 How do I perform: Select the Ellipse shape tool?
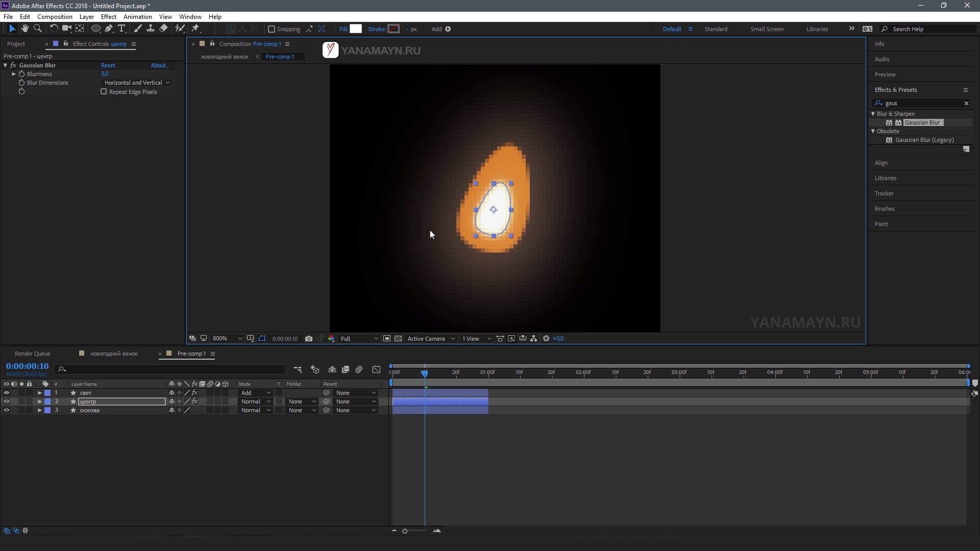pyautogui.click(x=95, y=29)
